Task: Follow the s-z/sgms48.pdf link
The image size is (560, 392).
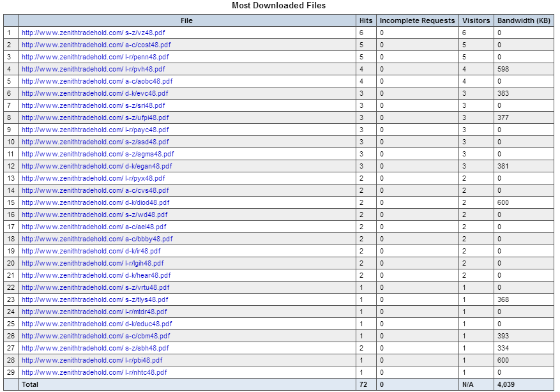Action: (x=98, y=155)
